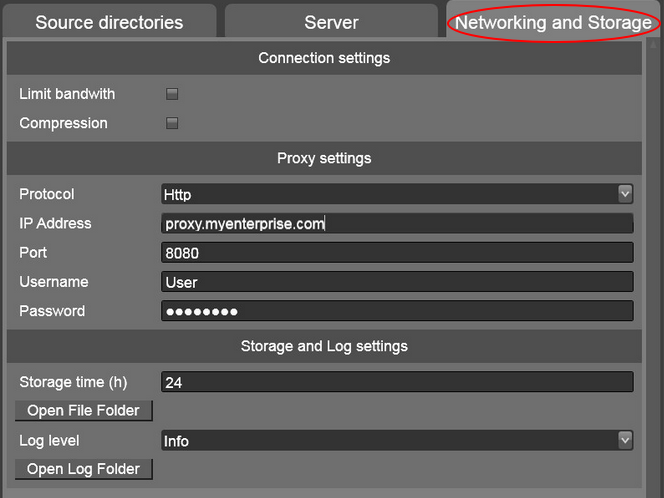Expand the Log level dropdown
The width and height of the screenshot is (664, 498).
[397, 440]
